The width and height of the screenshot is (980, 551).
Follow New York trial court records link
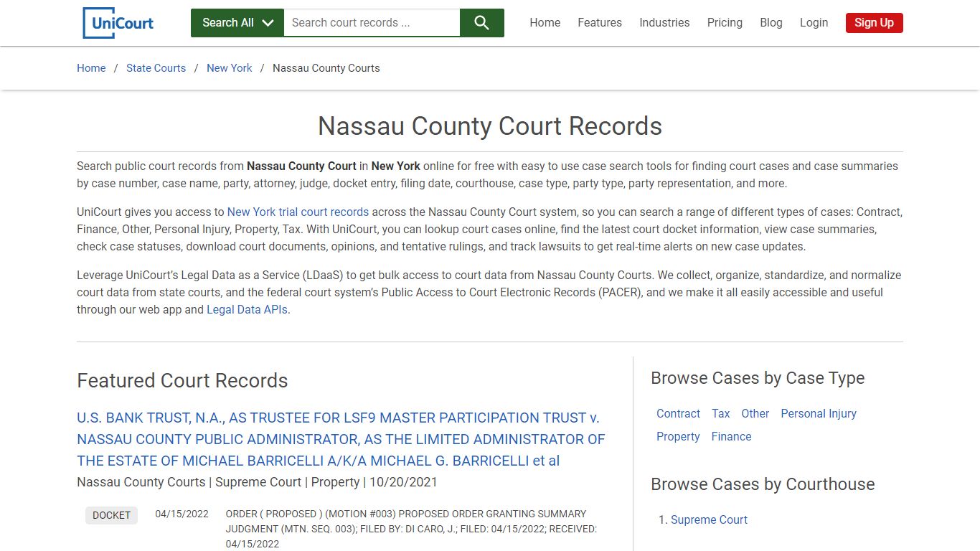click(x=298, y=212)
